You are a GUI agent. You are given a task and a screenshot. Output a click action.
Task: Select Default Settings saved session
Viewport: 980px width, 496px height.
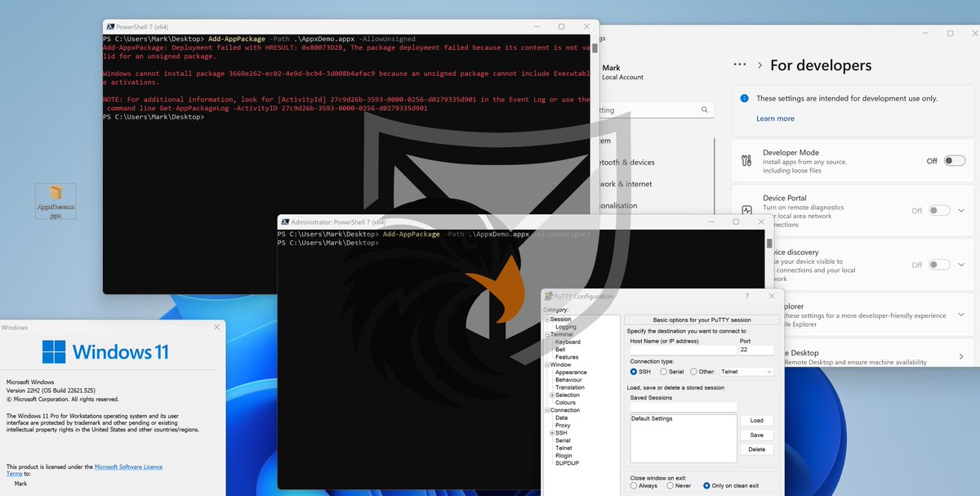[652, 418]
